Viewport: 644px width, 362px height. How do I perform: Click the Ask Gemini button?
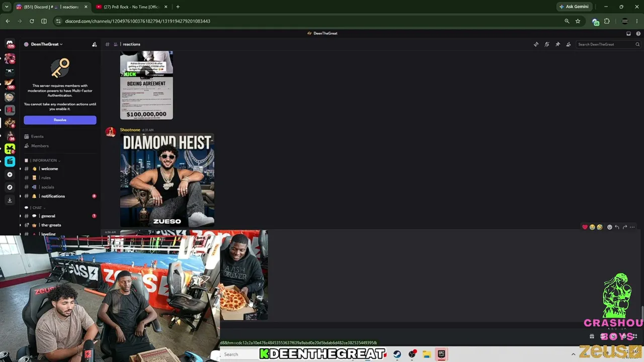point(574,7)
